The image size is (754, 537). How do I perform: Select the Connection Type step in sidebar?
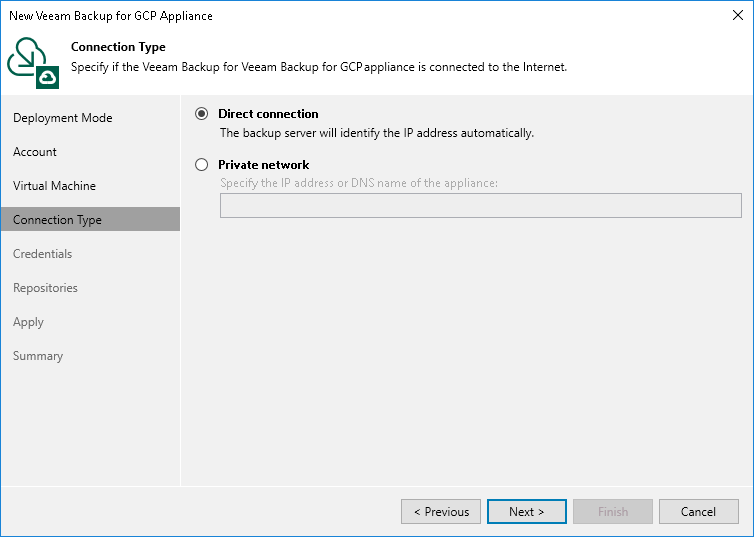(x=90, y=219)
